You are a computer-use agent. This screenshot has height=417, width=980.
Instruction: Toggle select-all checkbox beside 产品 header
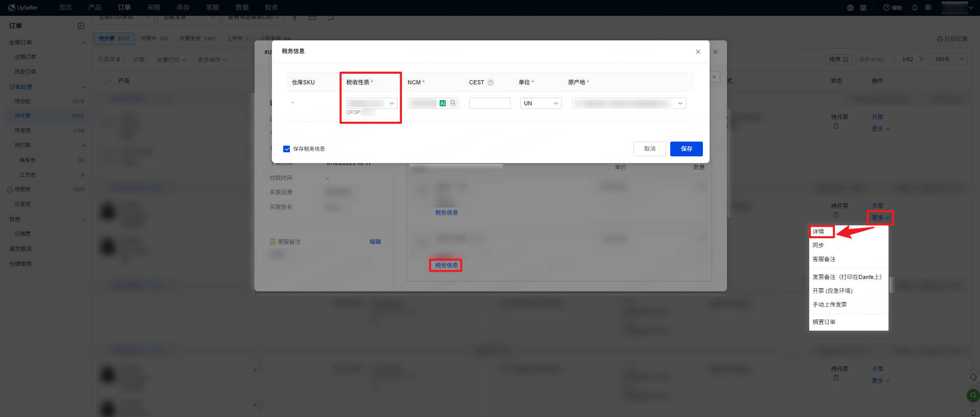[x=102, y=81]
